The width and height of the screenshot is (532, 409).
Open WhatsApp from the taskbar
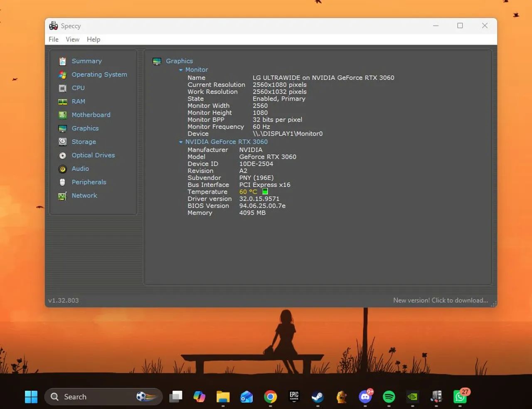[x=460, y=397]
